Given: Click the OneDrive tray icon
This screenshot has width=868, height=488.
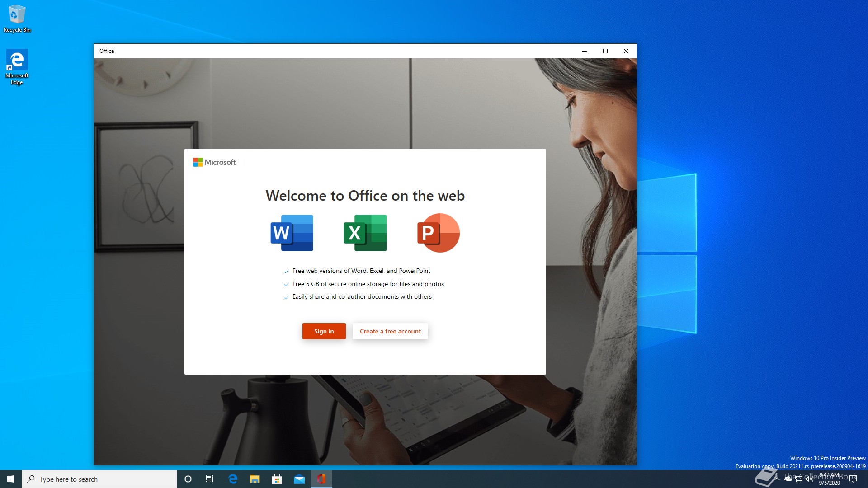Looking at the screenshot, I should click(x=788, y=479).
